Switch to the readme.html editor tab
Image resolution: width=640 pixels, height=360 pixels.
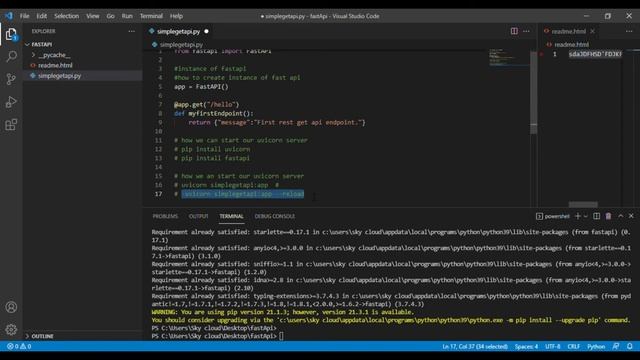tap(569, 31)
